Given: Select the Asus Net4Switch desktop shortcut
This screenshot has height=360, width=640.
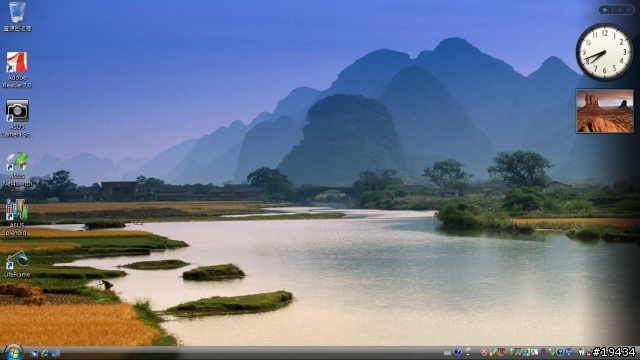Looking at the screenshot, I should click(17, 169).
